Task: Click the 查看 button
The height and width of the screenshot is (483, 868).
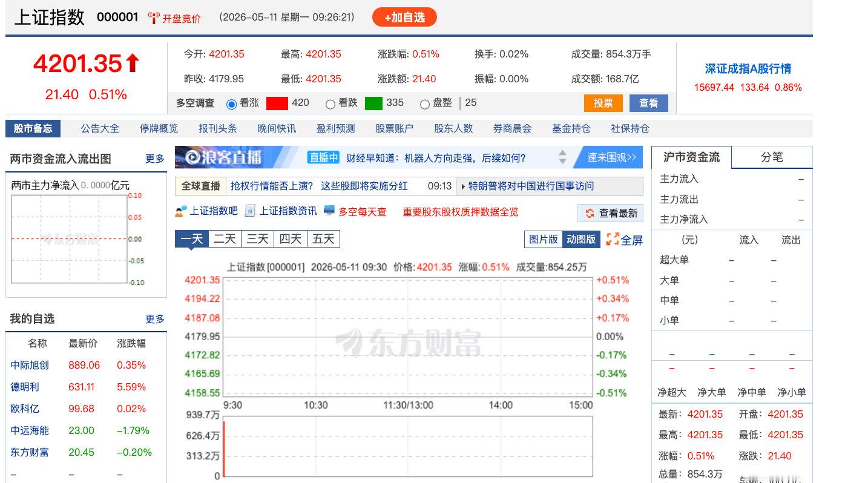Action: click(x=648, y=103)
